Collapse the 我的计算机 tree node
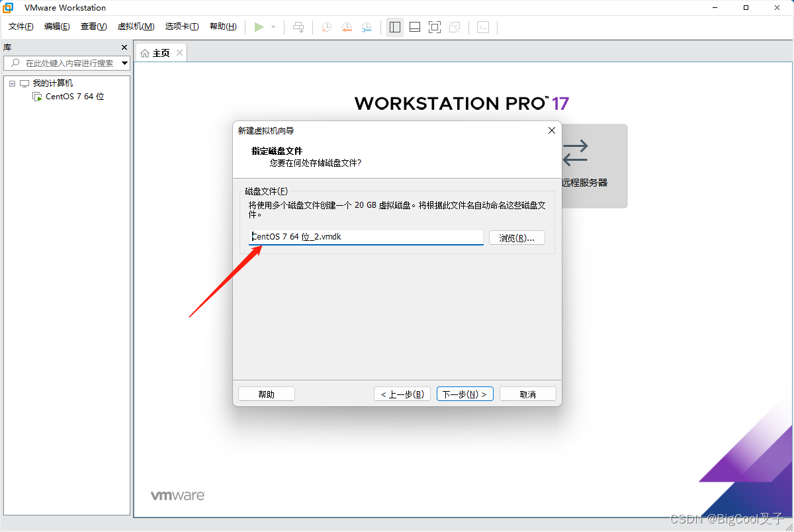794x532 pixels. 12,83
